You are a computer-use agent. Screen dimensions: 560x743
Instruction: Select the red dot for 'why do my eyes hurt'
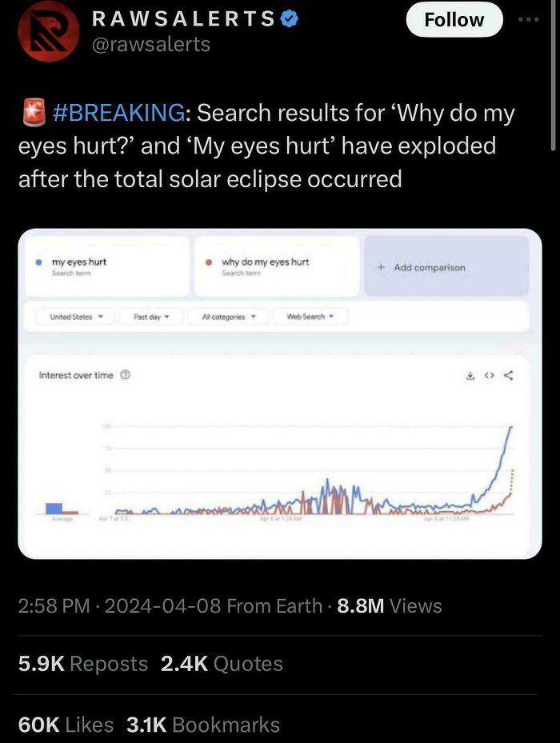pyautogui.click(x=208, y=262)
